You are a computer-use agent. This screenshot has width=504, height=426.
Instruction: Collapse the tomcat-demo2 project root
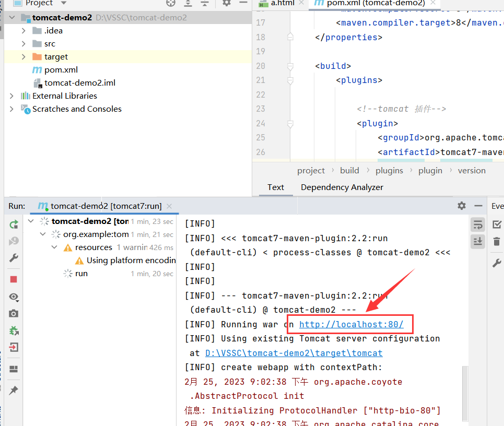pos(12,17)
